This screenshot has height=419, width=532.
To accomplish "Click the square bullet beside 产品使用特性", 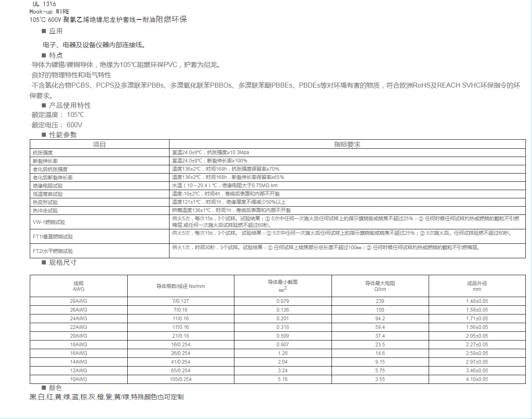I will 44,105.
